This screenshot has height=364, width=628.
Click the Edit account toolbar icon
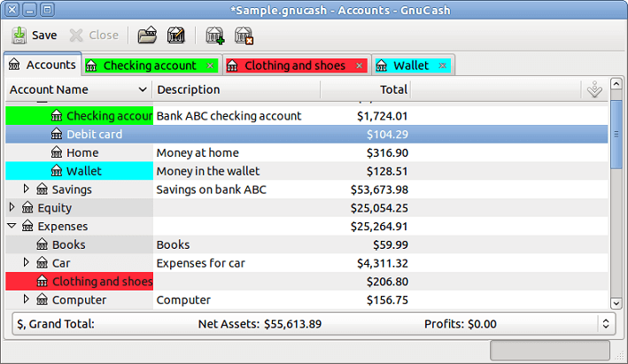[x=175, y=35]
